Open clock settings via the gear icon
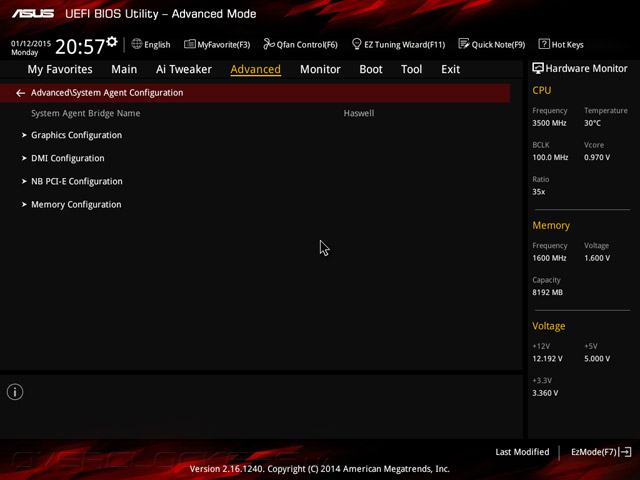The width and height of the screenshot is (640, 480). coord(112,42)
